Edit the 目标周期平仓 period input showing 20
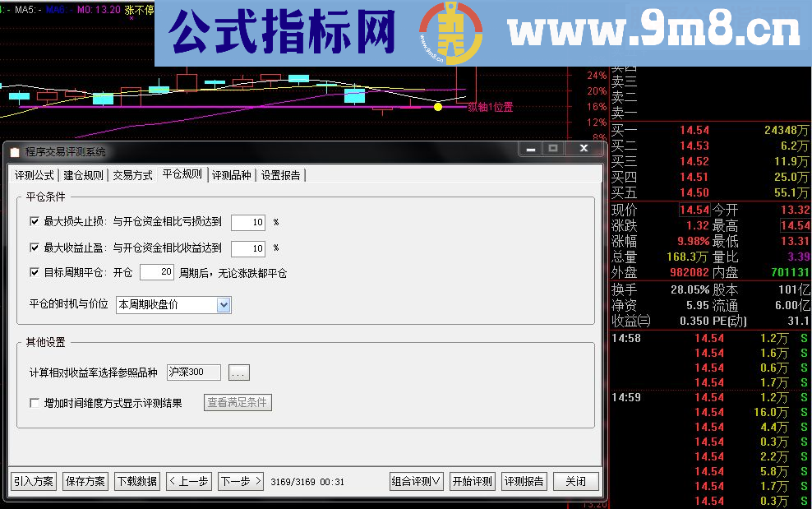812x509 pixels. click(x=156, y=271)
